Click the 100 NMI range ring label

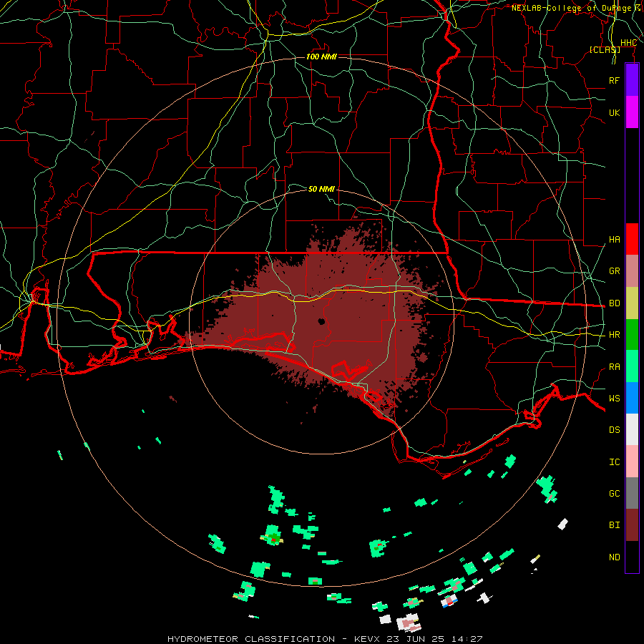pyautogui.click(x=321, y=57)
